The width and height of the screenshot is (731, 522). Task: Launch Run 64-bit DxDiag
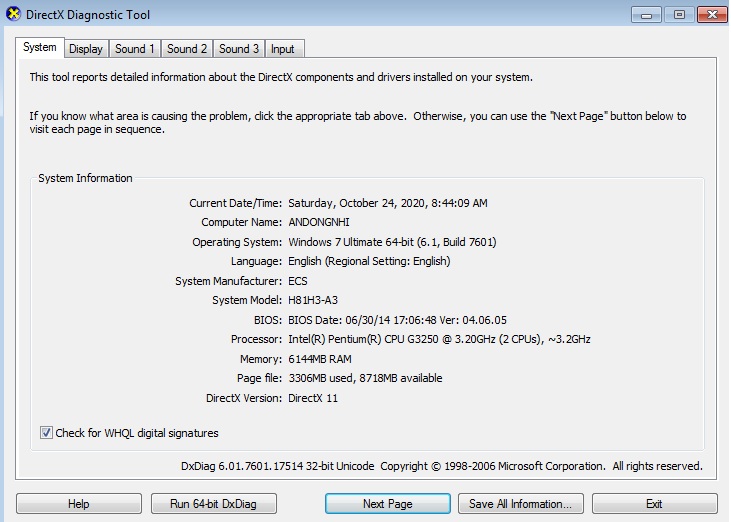point(214,504)
